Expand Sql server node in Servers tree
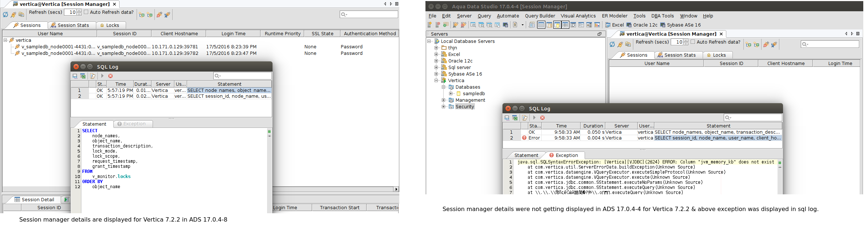Screen dimensions: 868x247 click(x=436, y=68)
